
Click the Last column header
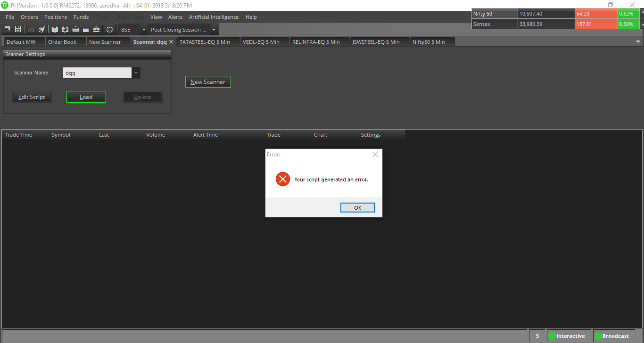click(x=120, y=135)
